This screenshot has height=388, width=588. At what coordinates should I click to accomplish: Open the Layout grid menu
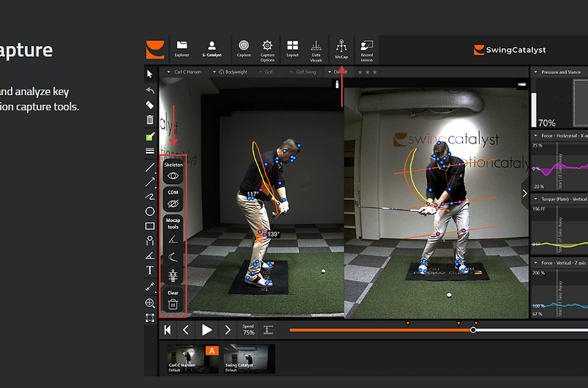[292, 49]
